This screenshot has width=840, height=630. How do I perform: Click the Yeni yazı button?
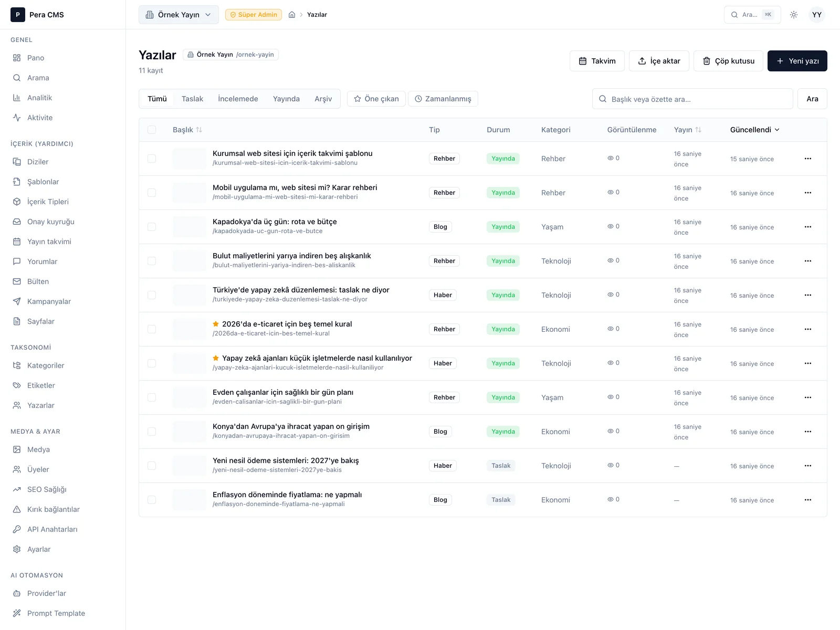(x=797, y=61)
